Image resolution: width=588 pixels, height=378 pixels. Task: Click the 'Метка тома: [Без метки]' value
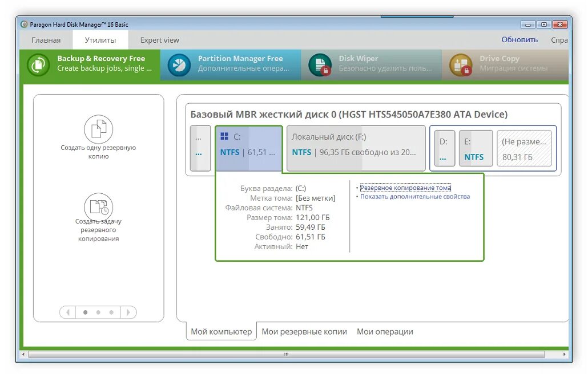click(x=315, y=198)
